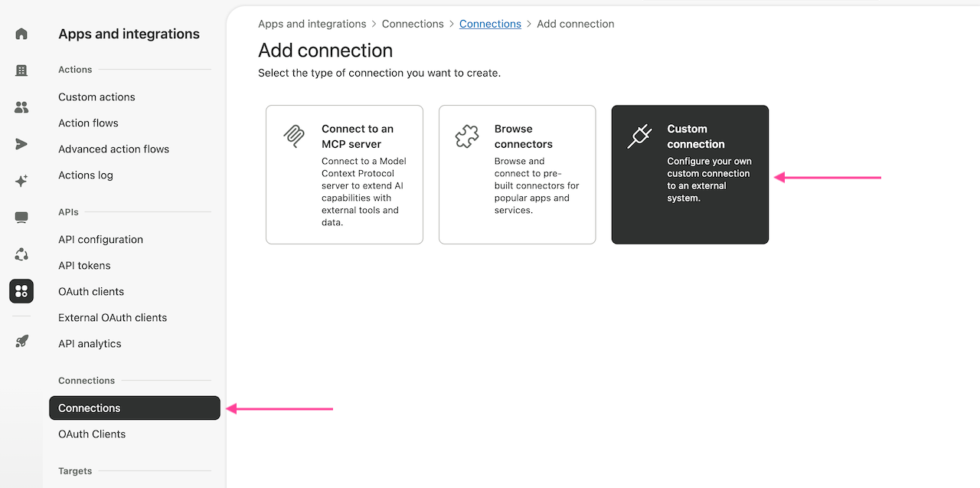Open Advanced action flows
980x488 pixels.
[113, 149]
